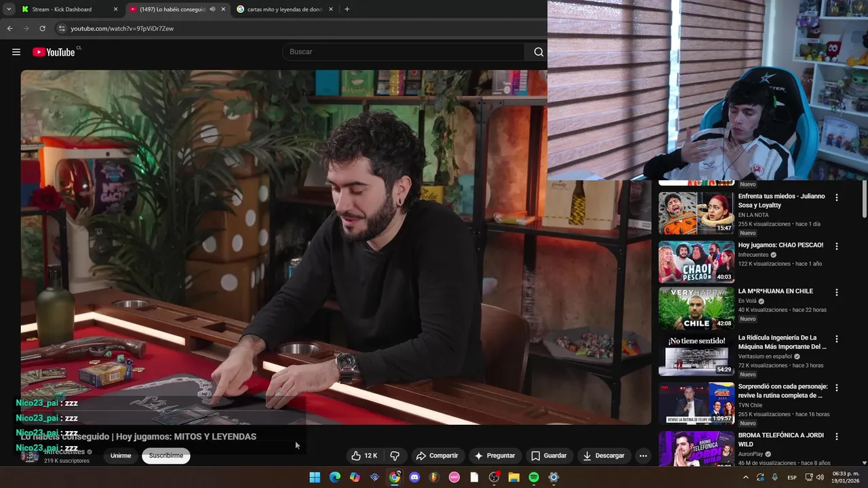Viewport: 868px width, 488px height.
Task: Show hidden tray icons chevron
Action: pyautogui.click(x=745, y=477)
